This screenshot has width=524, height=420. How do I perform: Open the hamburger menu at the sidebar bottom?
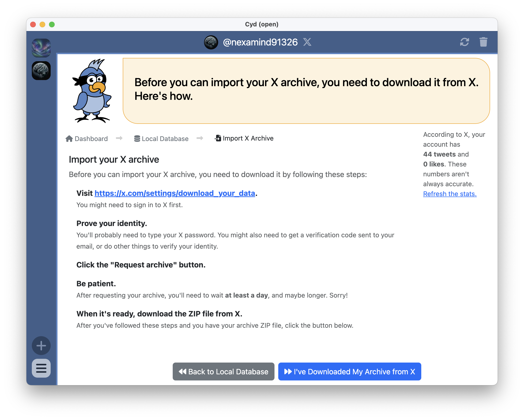(x=41, y=368)
